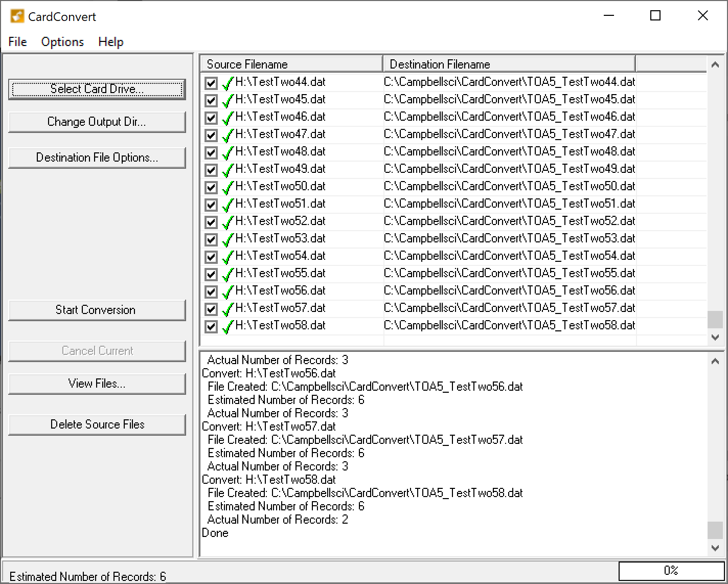Deselect the checkbox for H:\TestTwo57.dat
Image resolution: width=728 pixels, height=584 pixels.
tap(211, 309)
